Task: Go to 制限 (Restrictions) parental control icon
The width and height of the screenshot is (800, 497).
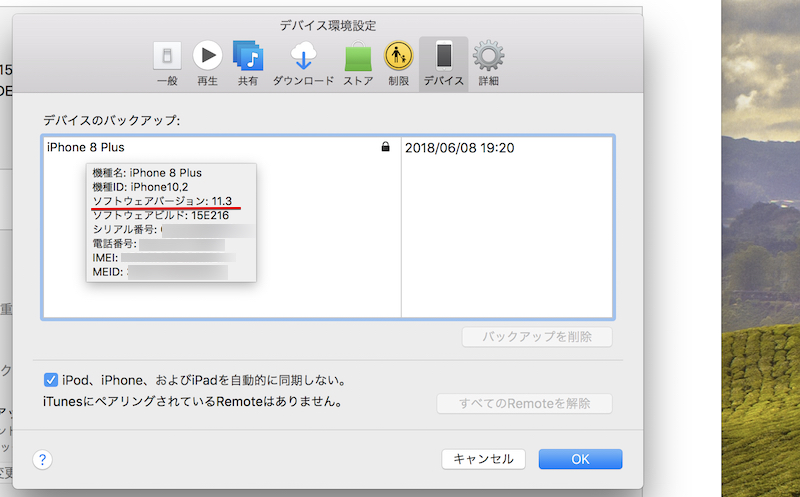Action: [399, 62]
